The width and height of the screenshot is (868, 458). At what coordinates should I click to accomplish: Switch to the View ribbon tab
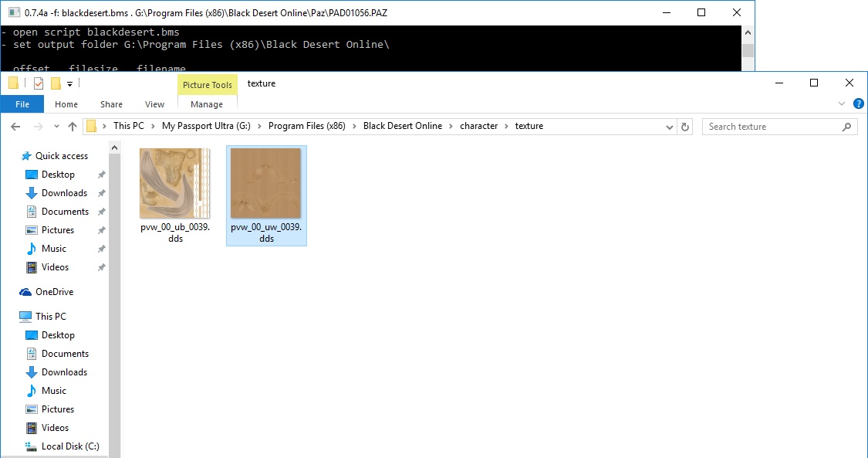[154, 104]
